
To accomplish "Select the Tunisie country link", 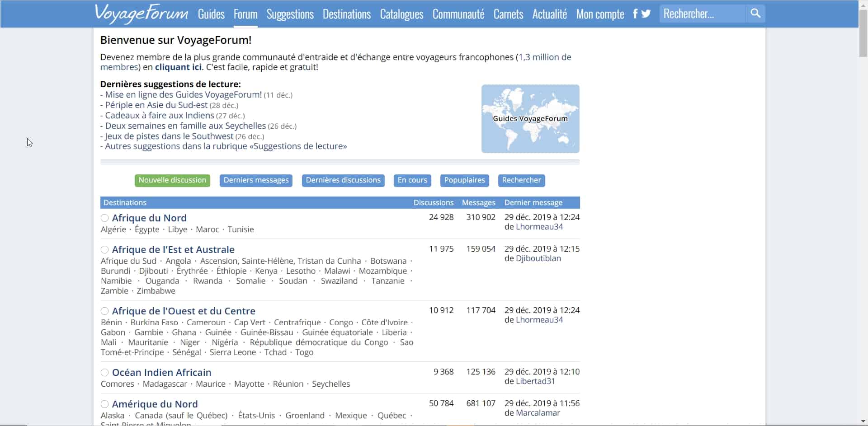I will click(241, 229).
